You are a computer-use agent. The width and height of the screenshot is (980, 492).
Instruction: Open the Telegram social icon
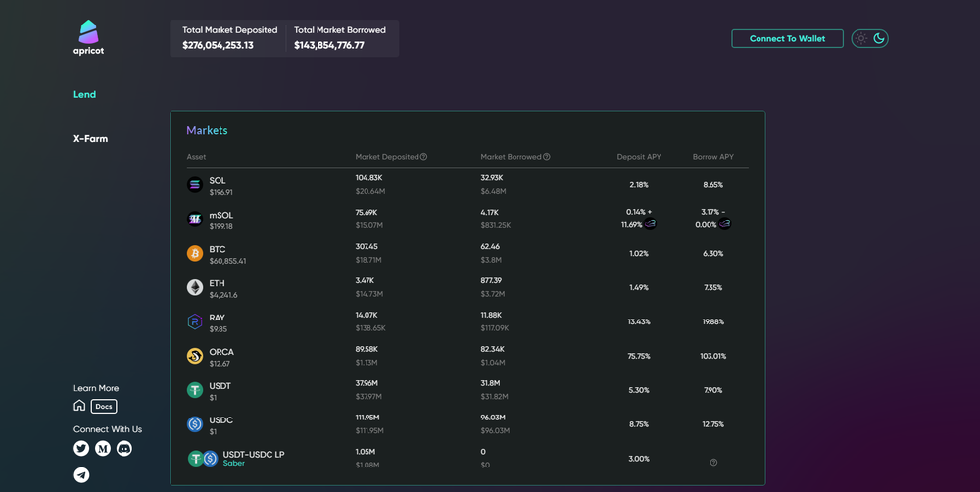click(x=81, y=475)
